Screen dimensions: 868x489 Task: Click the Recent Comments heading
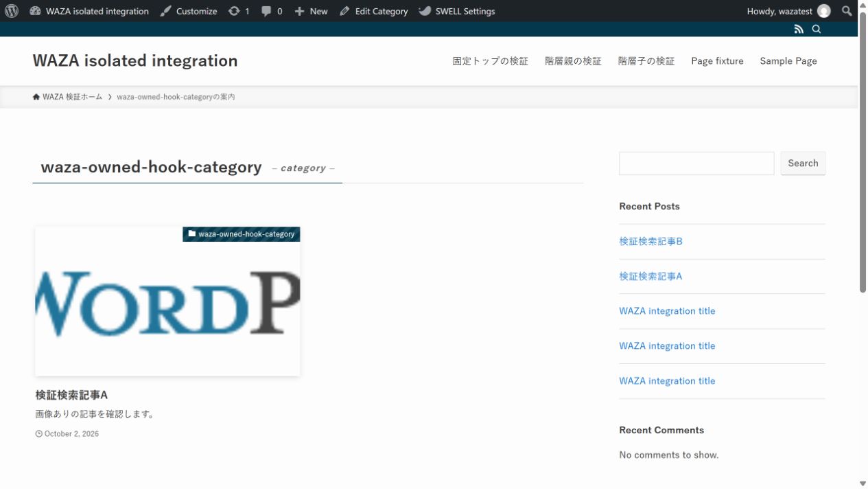[x=661, y=430]
